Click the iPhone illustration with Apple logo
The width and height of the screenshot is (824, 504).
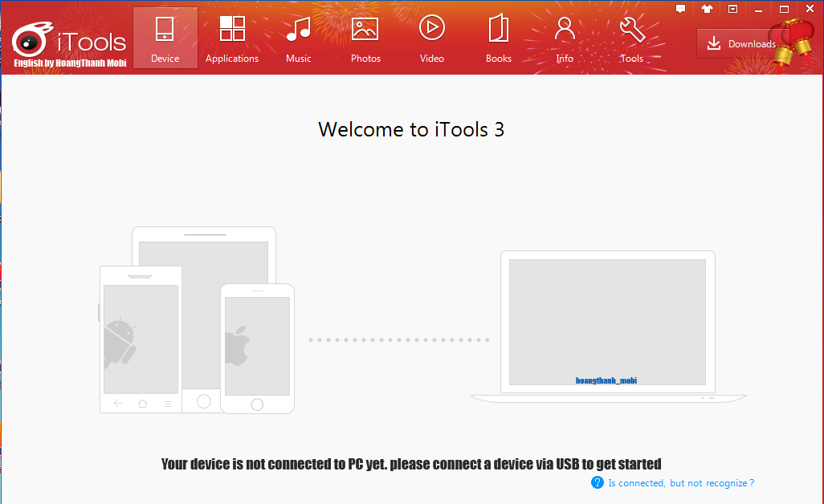point(258,348)
